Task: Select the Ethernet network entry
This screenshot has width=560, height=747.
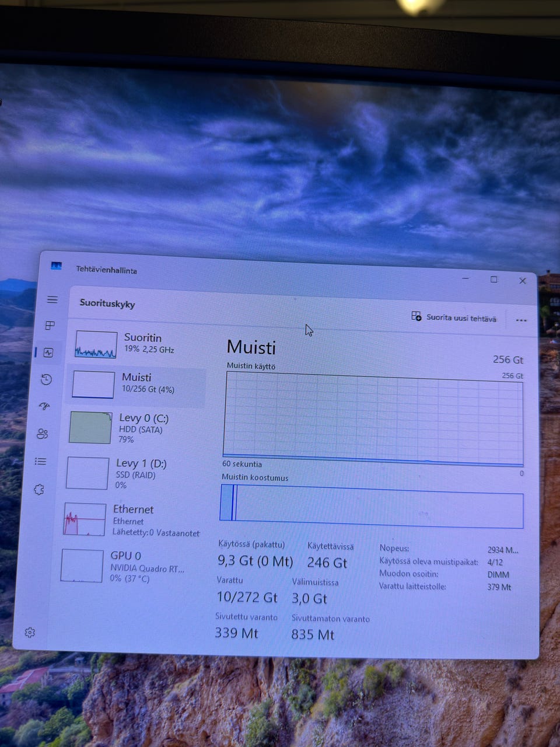Action: (131, 519)
